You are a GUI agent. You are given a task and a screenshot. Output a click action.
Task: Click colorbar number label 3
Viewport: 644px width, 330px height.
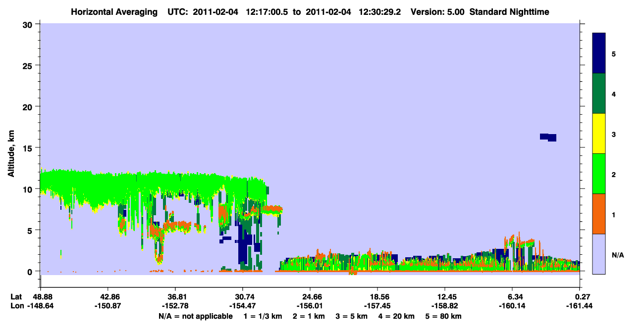[x=614, y=135]
